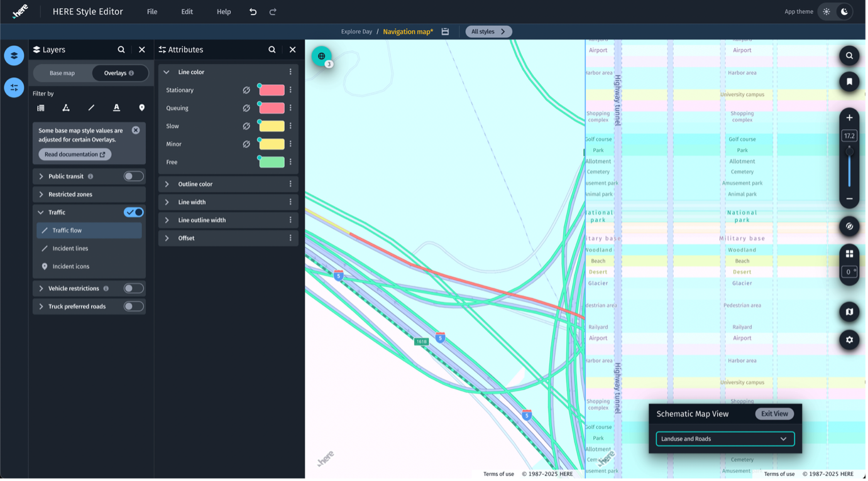
Task: Select the Attributes panel sidebar icon
Action: pyautogui.click(x=14, y=87)
